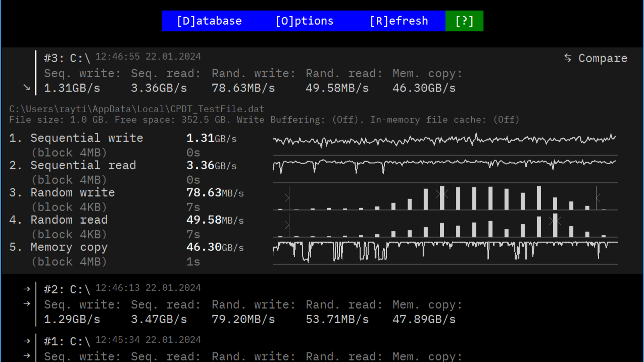Toggle Write Buffering (Off) setting

tap(345, 120)
